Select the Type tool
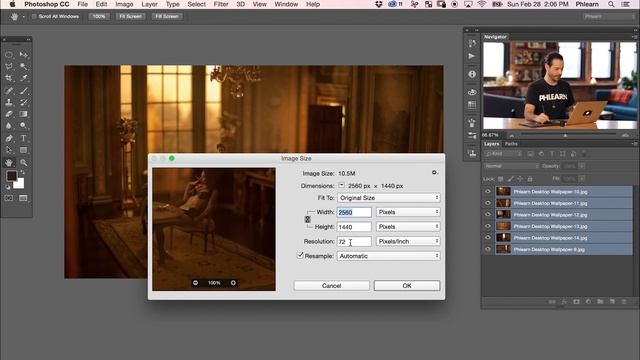Viewport: 640px width, 360px height. coord(23,138)
